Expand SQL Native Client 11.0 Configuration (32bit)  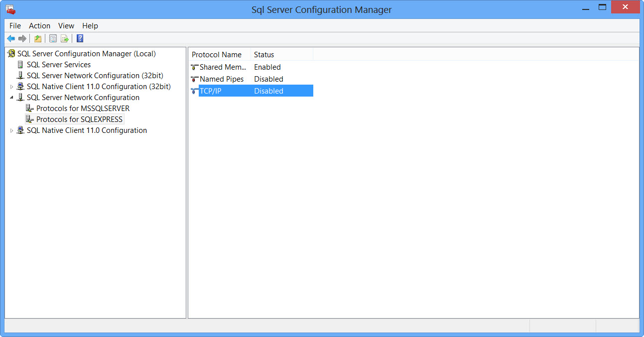pos(11,86)
